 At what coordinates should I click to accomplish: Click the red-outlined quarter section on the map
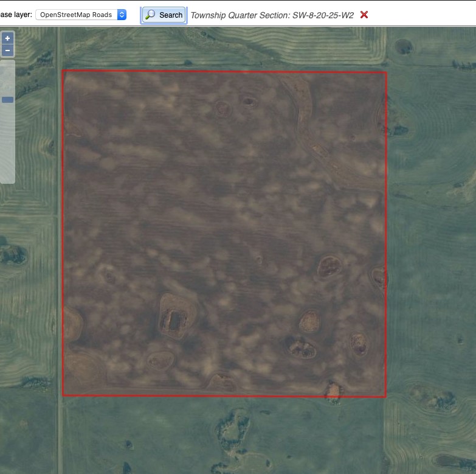pyautogui.click(x=224, y=234)
